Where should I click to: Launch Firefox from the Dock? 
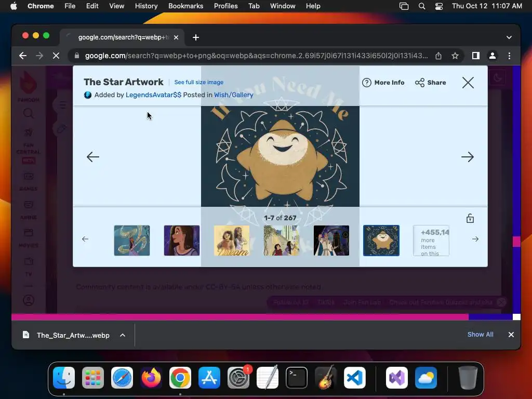[x=151, y=378]
